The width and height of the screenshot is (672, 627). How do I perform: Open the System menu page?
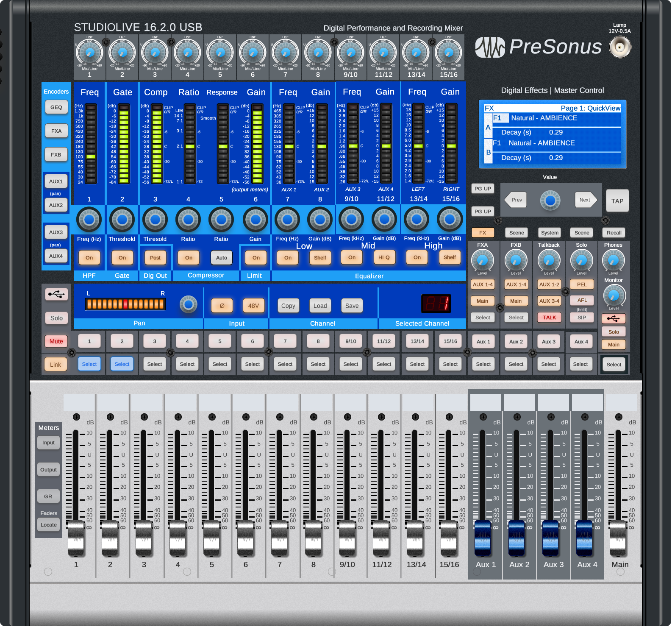(x=550, y=233)
